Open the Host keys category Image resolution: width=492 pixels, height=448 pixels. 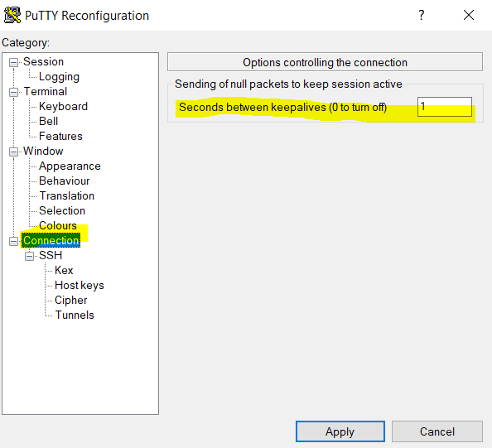tap(80, 286)
